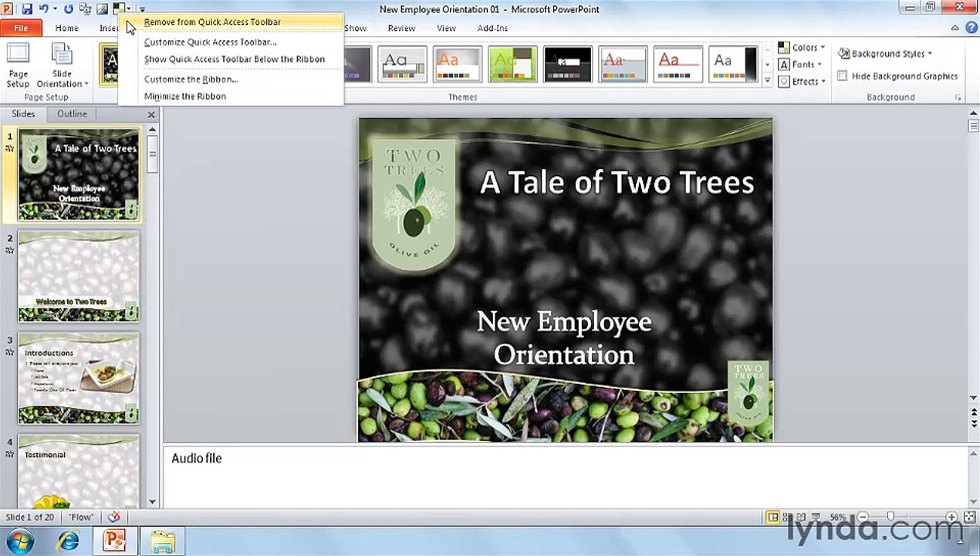The width and height of the screenshot is (980, 556).
Task: Go to next slide with double-arrow button
Action: click(973, 424)
